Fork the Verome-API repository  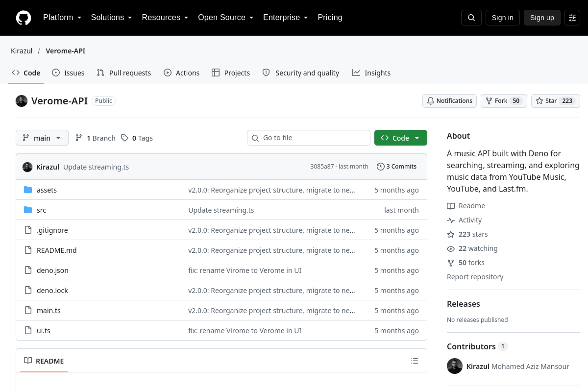click(x=504, y=101)
